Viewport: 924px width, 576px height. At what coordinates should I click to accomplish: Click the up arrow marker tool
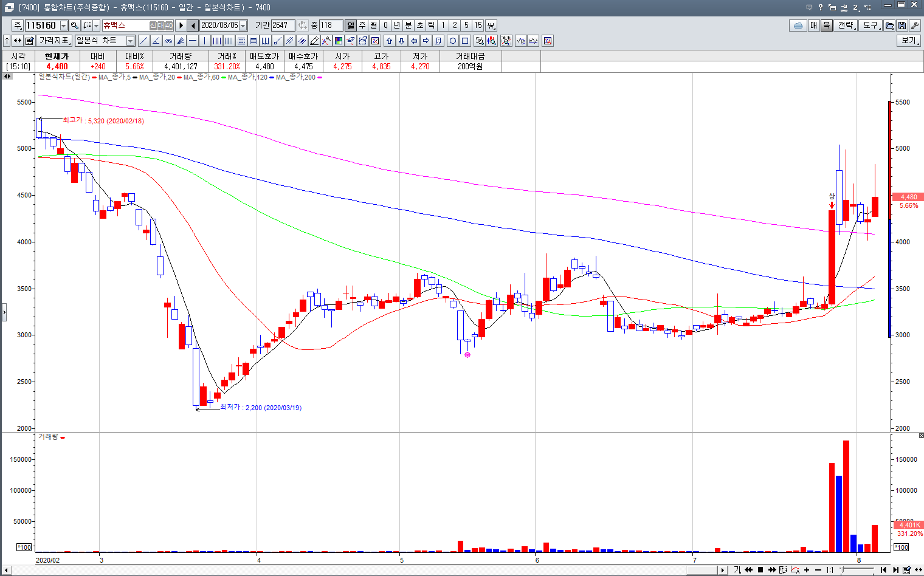coord(389,41)
